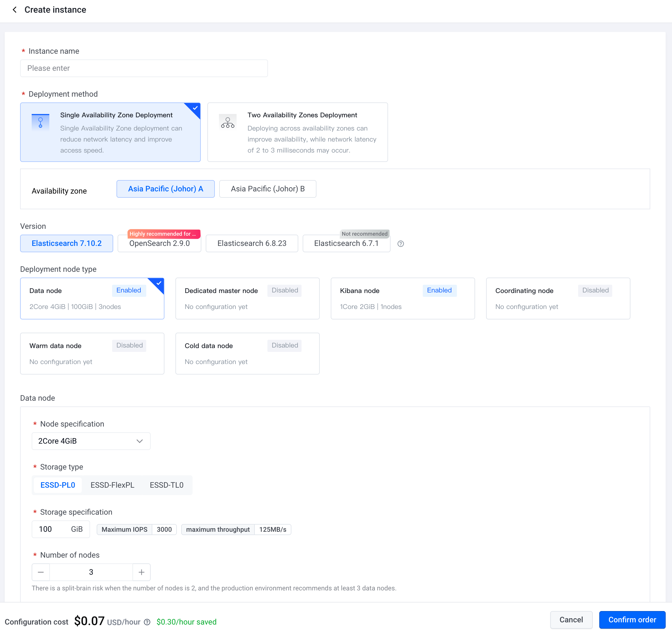The image size is (672, 635).
Task: Open the Kibana node configuration card
Action: [x=403, y=298]
